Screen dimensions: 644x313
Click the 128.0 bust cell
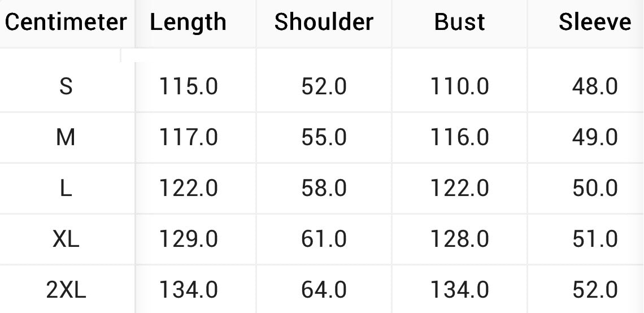[459, 239]
